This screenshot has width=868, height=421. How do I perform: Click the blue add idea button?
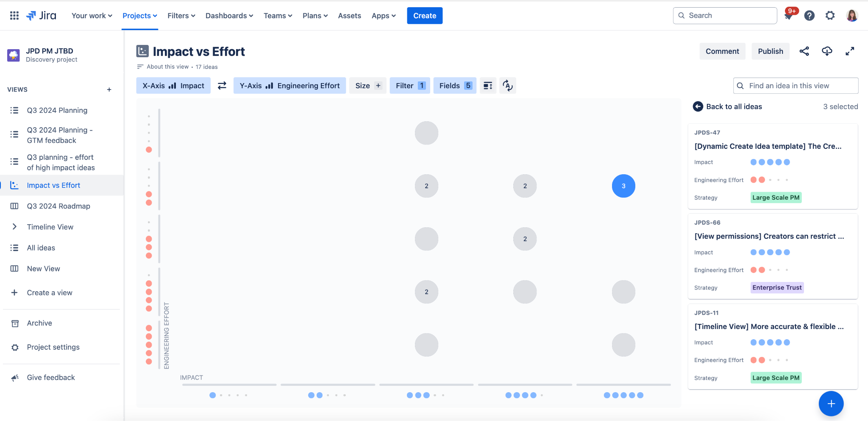831,404
